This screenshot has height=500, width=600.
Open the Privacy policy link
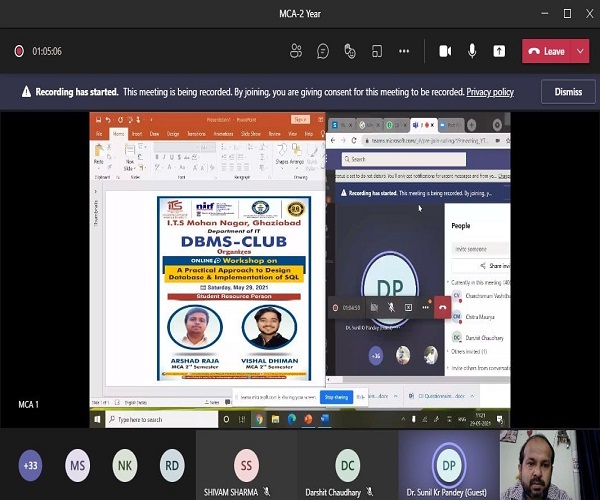490,92
